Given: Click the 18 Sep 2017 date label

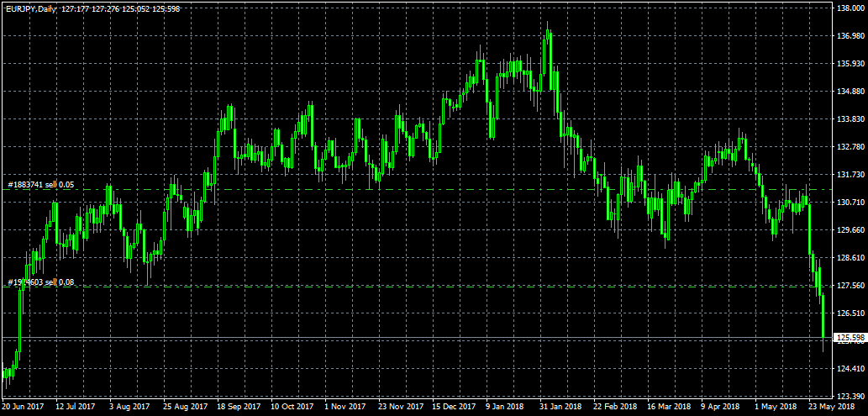Looking at the screenshot, I should [237, 407].
